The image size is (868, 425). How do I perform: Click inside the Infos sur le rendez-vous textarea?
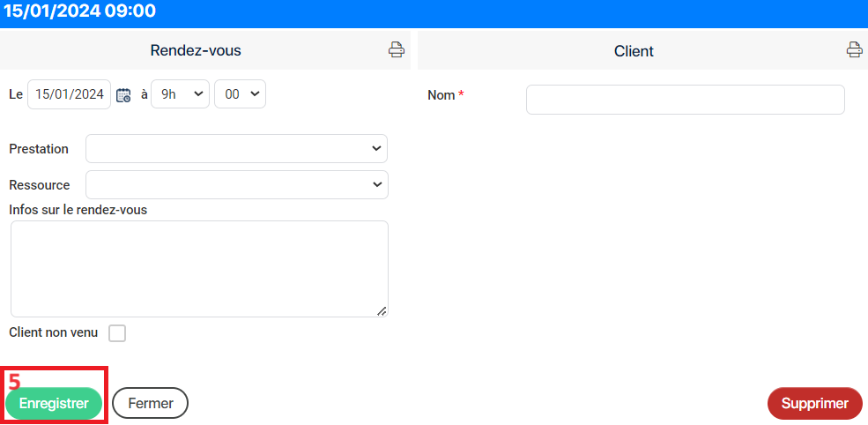[199, 269]
